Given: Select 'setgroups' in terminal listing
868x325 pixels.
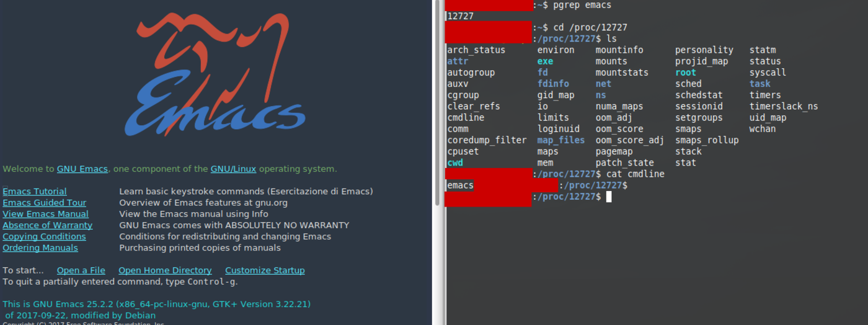Looking at the screenshot, I should [x=699, y=117].
